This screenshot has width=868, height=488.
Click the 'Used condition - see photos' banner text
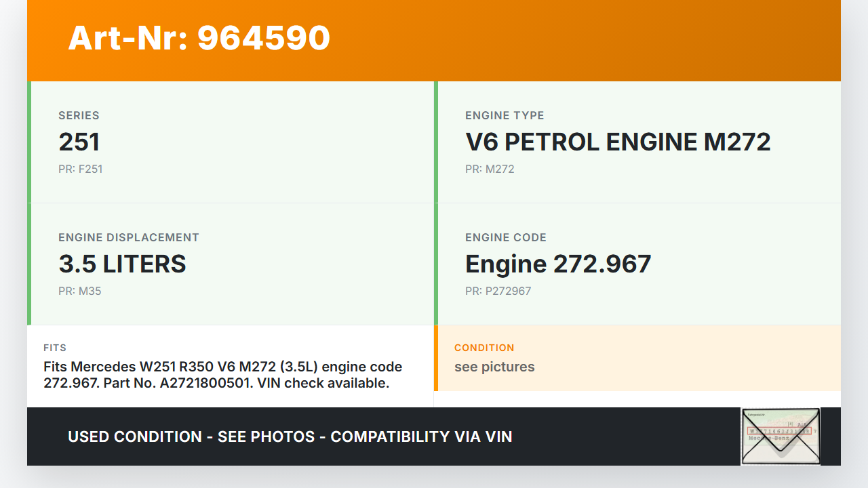click(x=290, y=437)
